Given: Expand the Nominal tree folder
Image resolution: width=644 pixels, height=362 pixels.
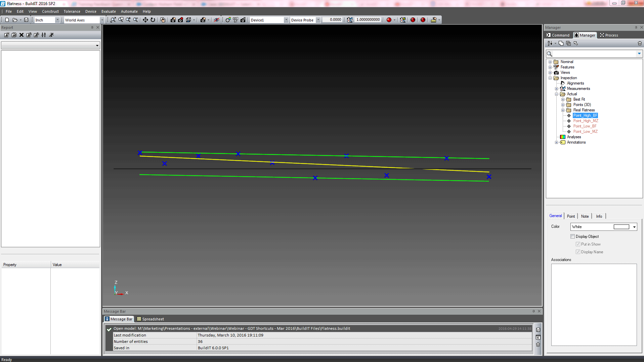Looking at the screenshot, I should coord(550,62).
